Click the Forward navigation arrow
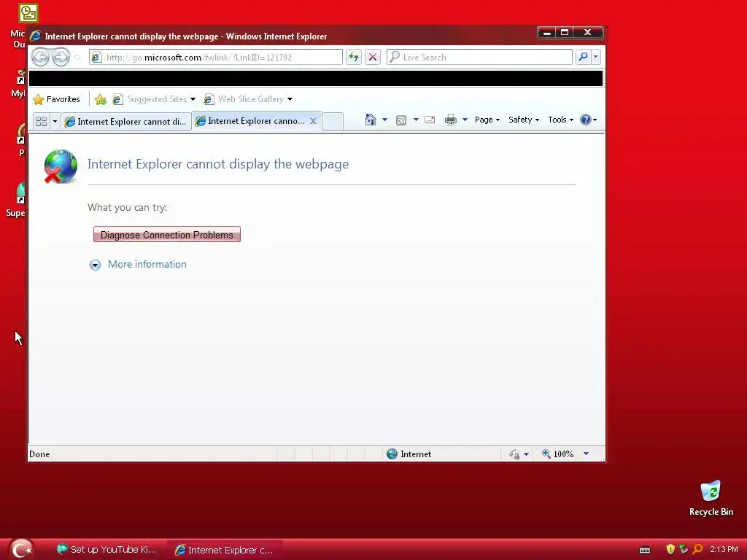 click(61, 57)
